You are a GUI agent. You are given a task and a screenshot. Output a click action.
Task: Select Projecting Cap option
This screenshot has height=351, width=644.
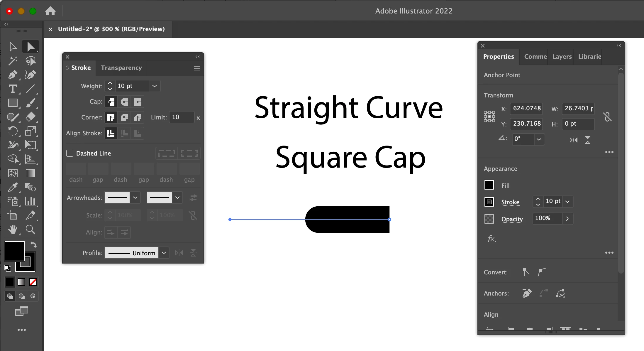click(138, 102)
